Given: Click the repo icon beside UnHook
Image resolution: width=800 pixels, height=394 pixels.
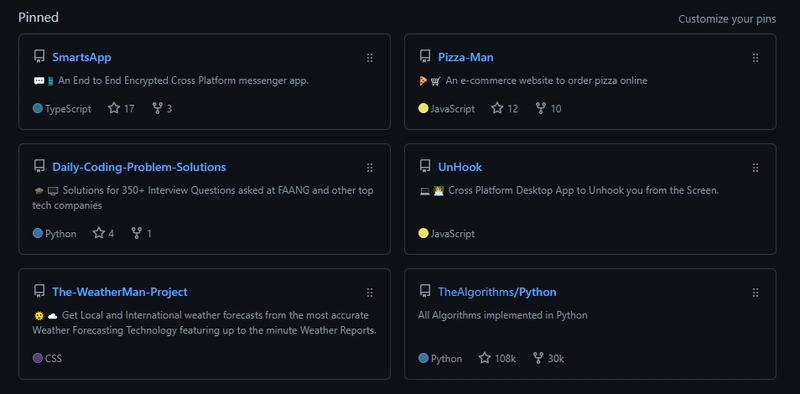Looking at the screenshot, I should point(425,166).
